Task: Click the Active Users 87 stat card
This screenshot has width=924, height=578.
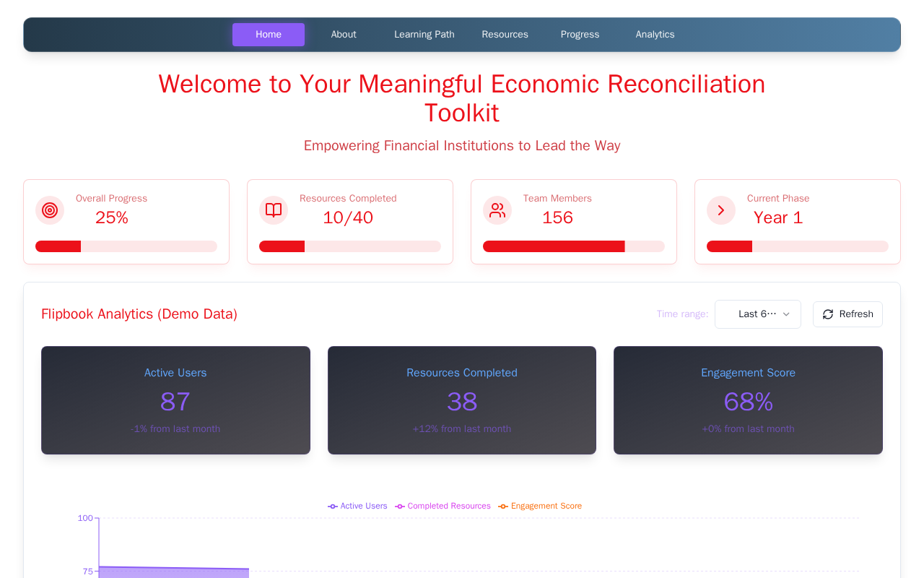Action: tap(175, 400)
